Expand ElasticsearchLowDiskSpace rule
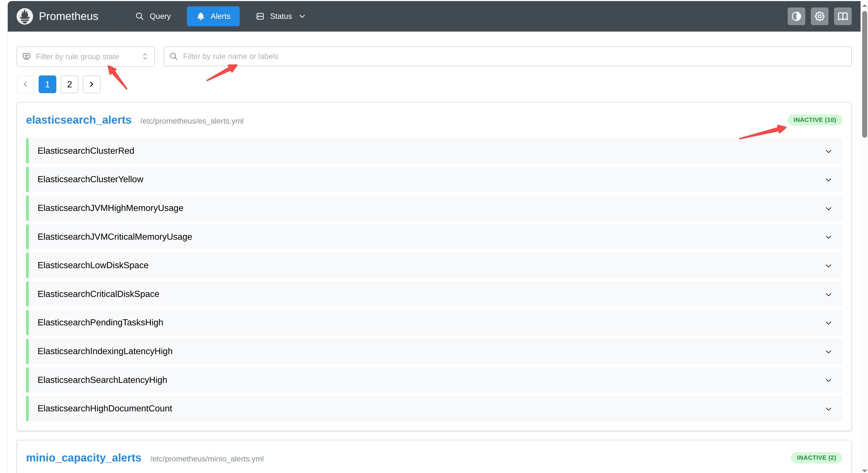This screenshot has width=868, height=473. click(434, 265)
